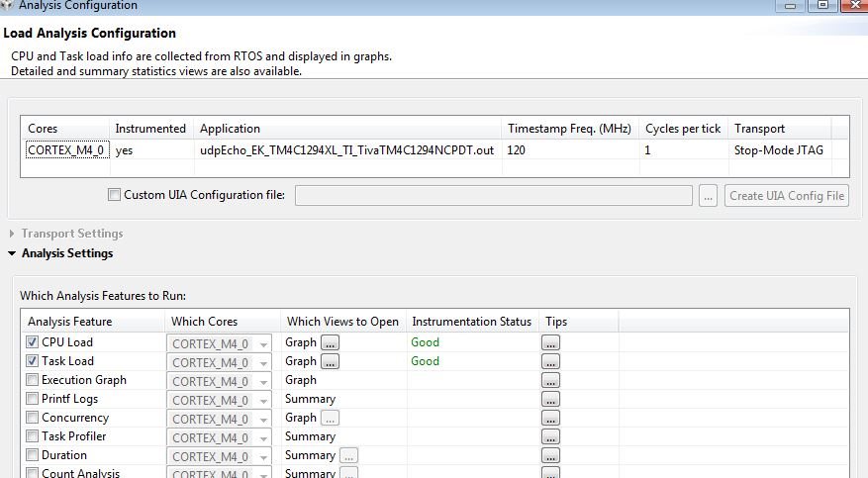Image resolution: width=868 pixels, height=478 pixels.
Task: Open the Tips button for Task Load
Action: click(550, 361)
